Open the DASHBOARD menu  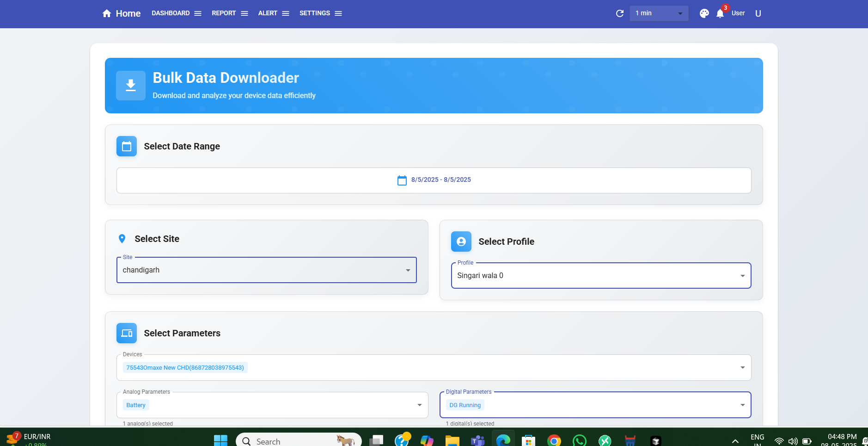coord(176,13)
